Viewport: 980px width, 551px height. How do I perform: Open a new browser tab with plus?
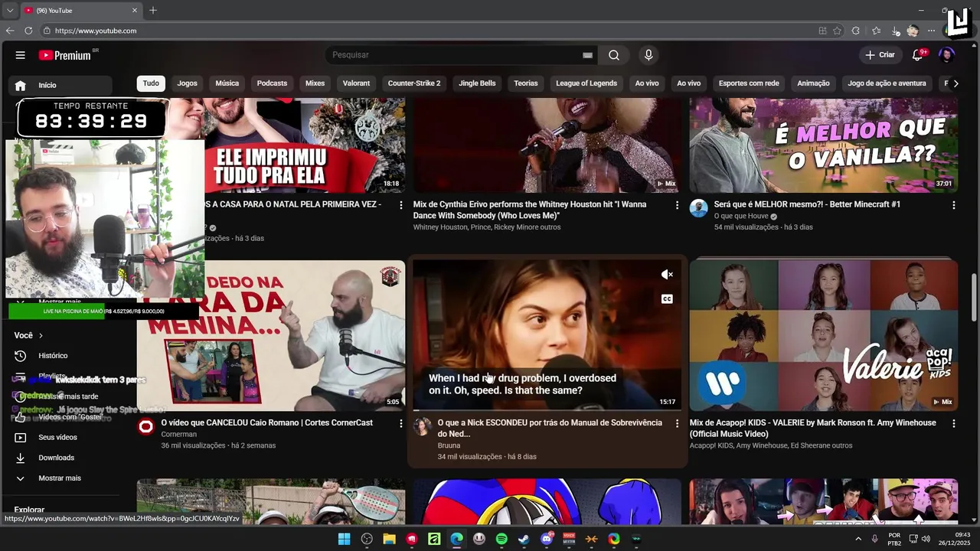tap(153, 10)
